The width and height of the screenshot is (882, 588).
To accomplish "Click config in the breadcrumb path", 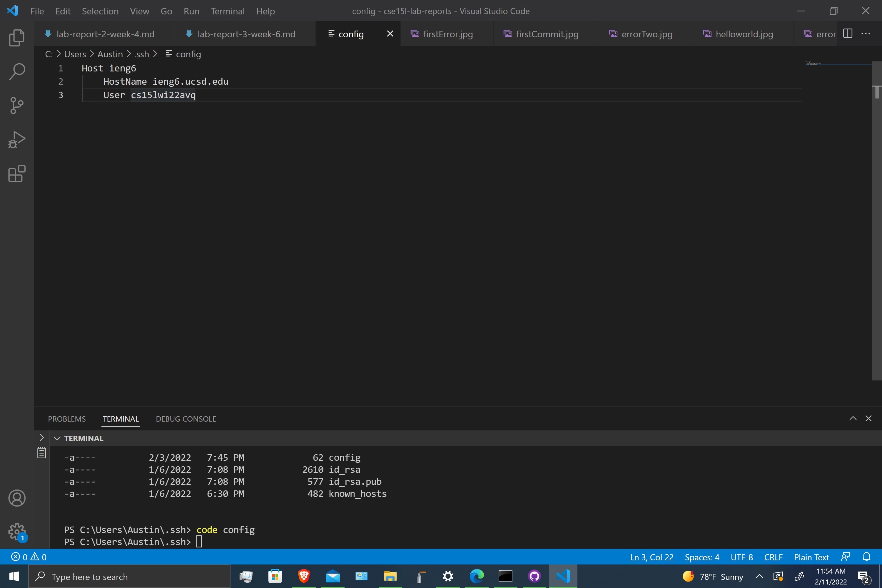I will click(188, 54).
